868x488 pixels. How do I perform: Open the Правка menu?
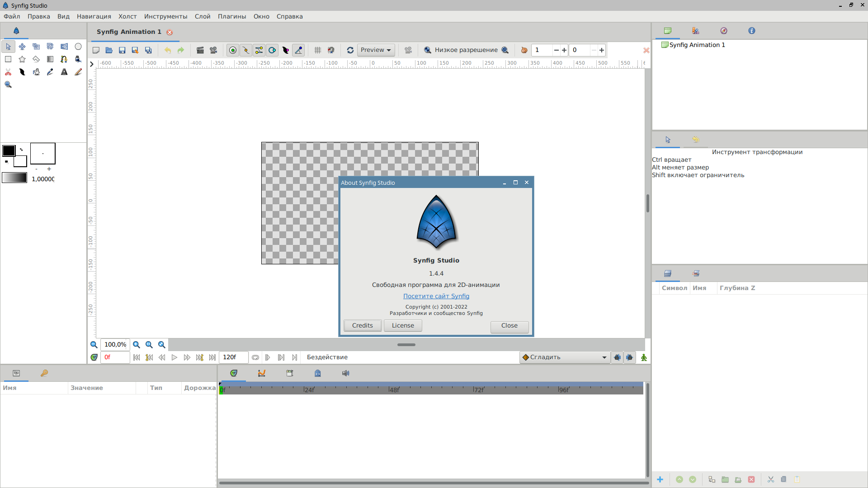(x=39, y=16)
